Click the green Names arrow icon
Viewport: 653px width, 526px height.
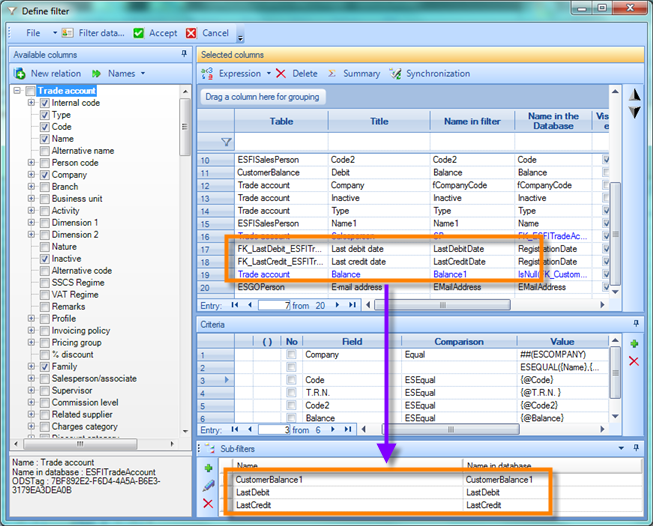96,74
